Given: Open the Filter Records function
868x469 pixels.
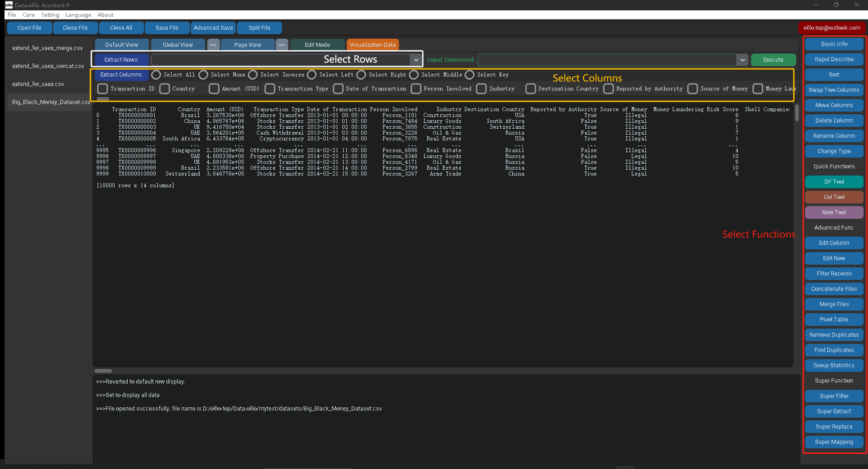Looking at the screenshot, I should pyautogui.click(x=834, y=274).
